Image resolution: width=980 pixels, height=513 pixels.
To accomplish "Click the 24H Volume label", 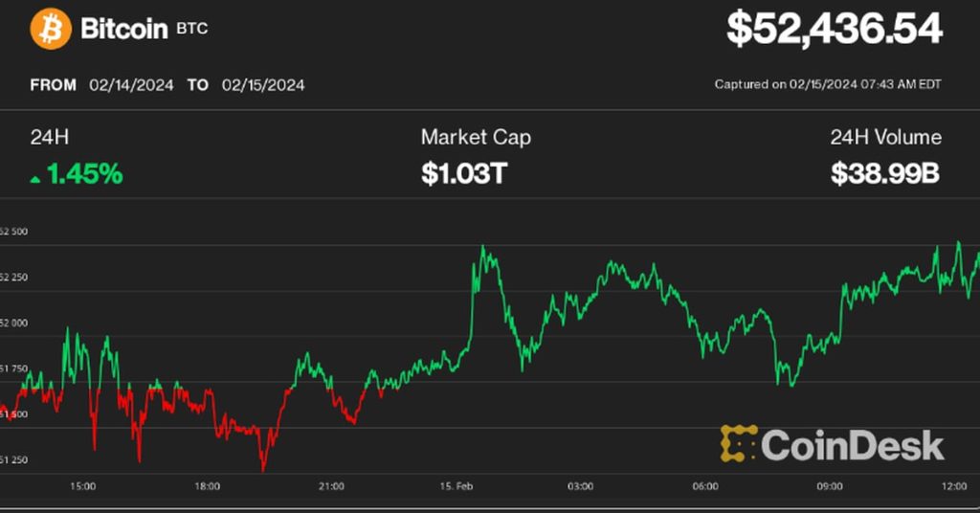I will point(885,137).
